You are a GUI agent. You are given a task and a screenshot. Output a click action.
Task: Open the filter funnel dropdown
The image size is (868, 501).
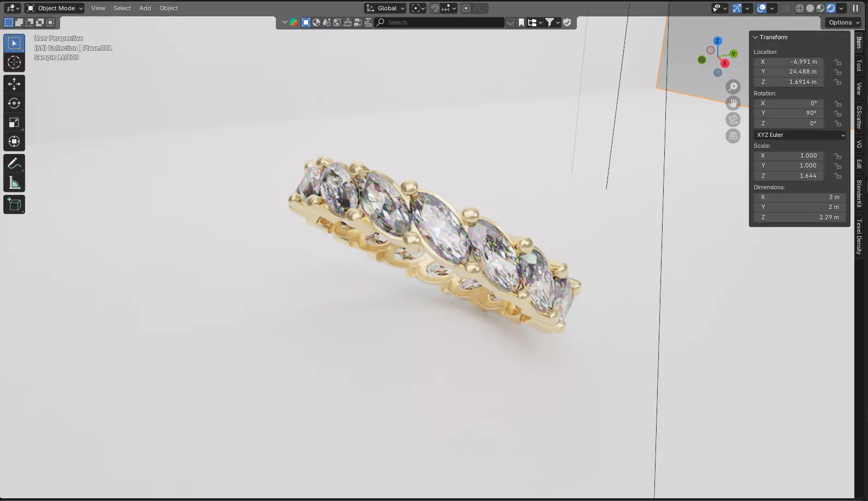point(553,22)
